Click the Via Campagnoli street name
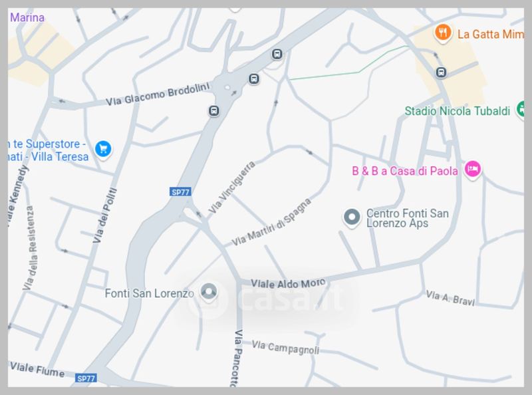Viewport: 532px width, 395px height. point(285,348)
